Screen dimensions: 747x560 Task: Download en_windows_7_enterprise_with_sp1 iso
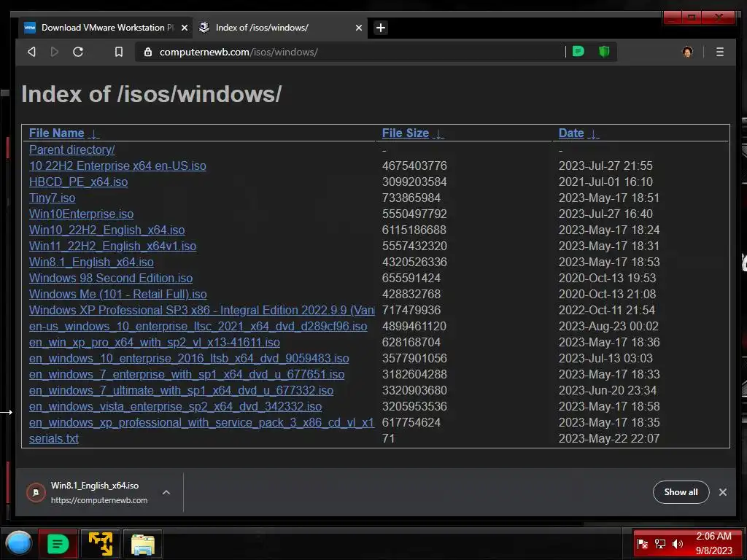187,374
